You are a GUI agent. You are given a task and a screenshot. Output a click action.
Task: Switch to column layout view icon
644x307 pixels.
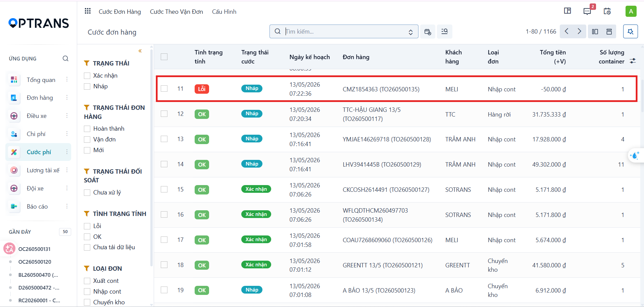coord(595,32)
